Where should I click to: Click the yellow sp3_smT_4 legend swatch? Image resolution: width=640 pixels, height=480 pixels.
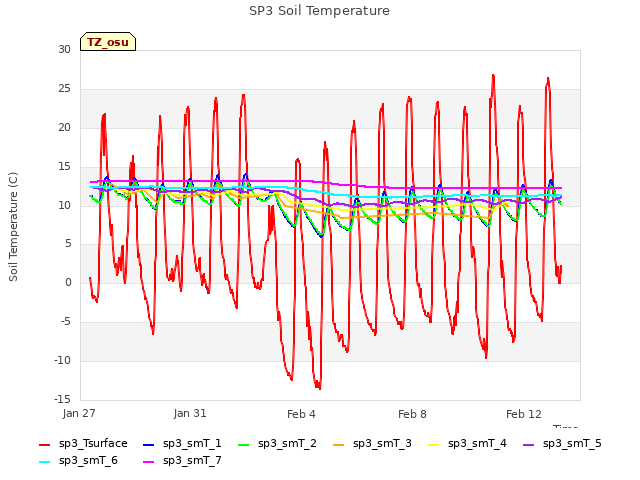(433, 444)
